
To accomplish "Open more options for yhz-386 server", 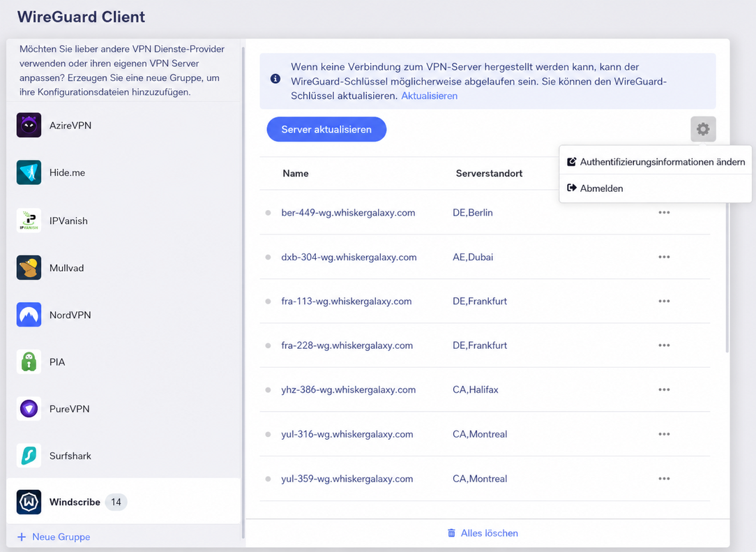I will click(x=664, y=389).
